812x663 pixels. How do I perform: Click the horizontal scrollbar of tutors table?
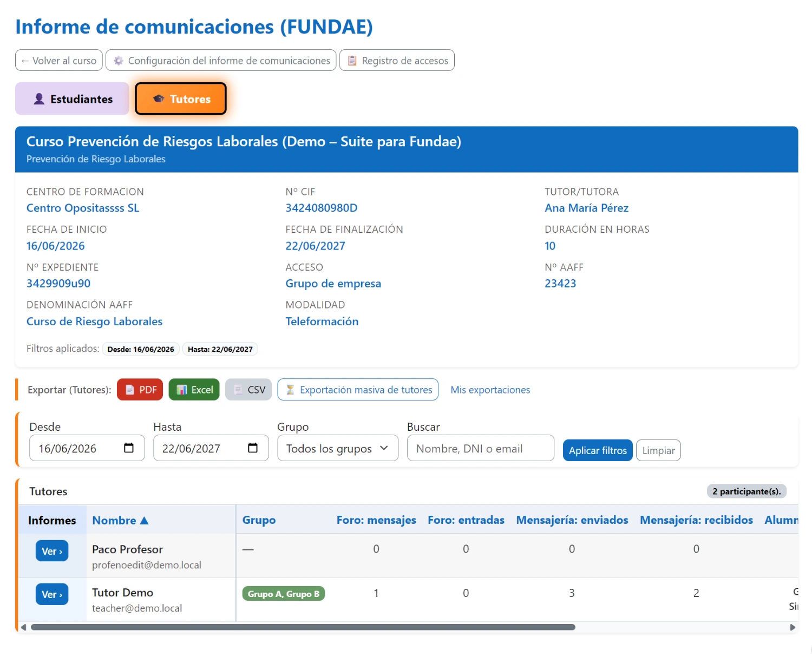tap(303, 627)
